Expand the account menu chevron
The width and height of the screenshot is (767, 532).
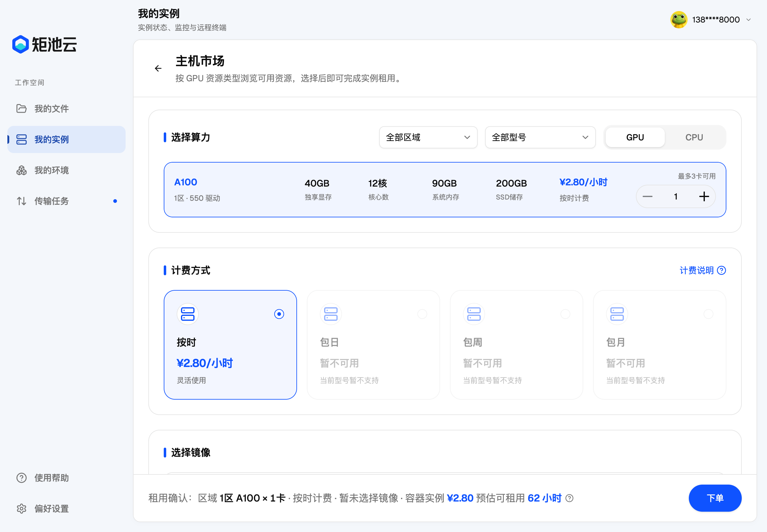click(x=748, y=20)
